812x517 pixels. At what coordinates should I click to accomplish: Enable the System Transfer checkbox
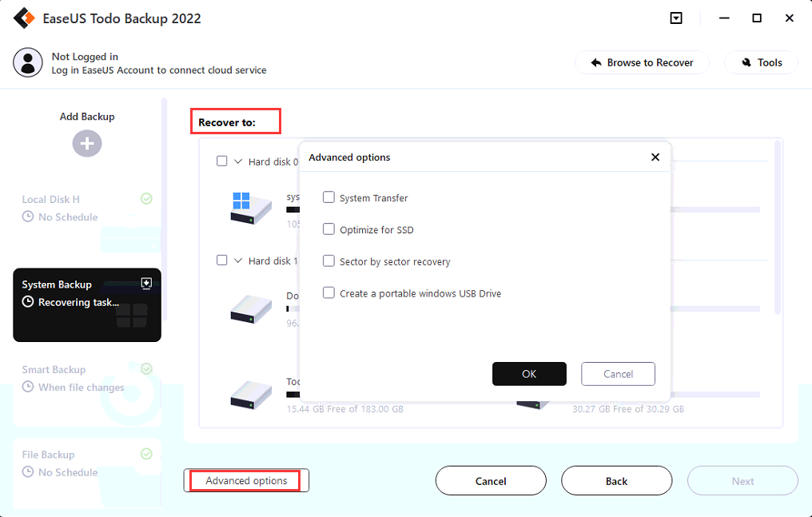coord(328,197)
